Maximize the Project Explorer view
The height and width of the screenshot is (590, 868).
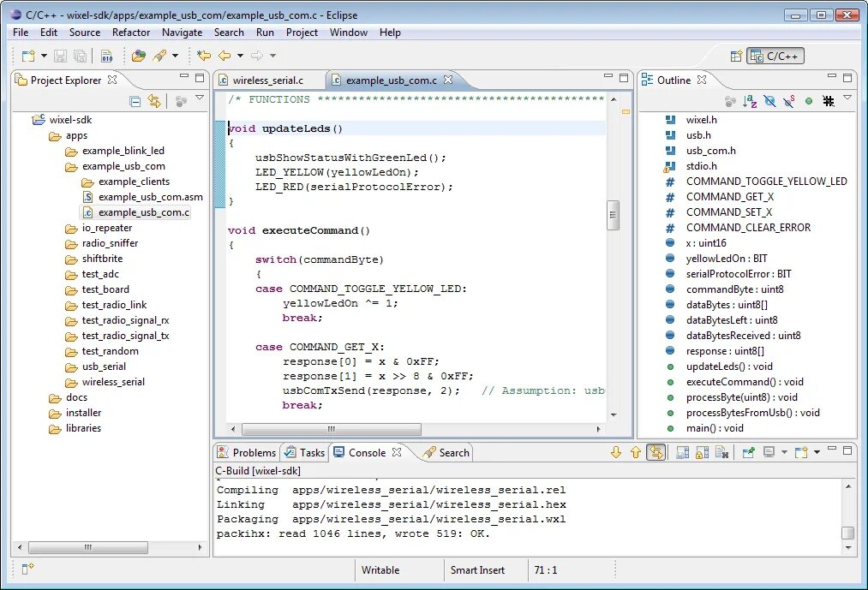(x=200, y=78)
